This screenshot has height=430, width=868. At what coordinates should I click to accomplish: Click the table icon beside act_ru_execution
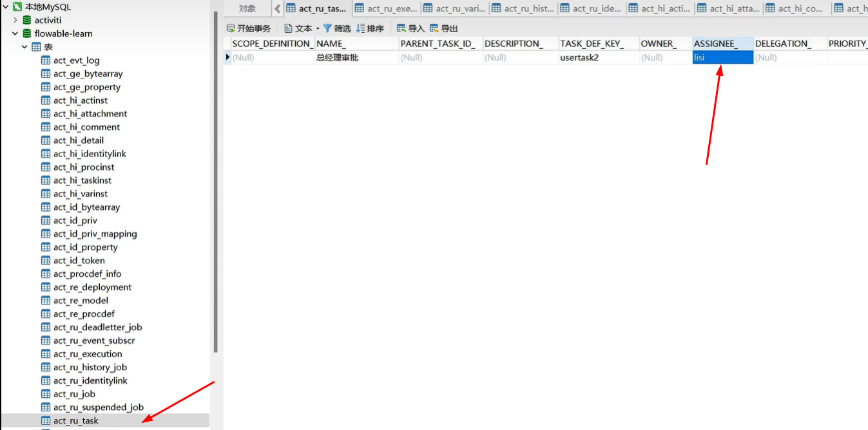[46, 354]
